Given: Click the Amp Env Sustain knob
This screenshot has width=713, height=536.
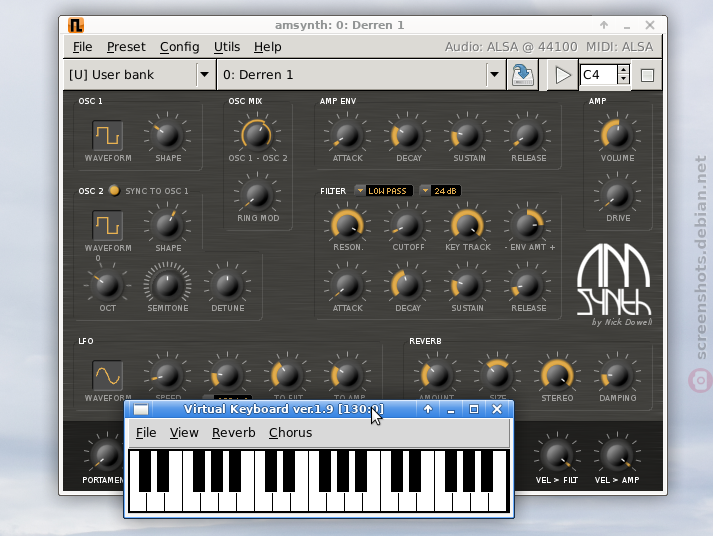Looking at the screenshot, I should [x=467, y=135].
